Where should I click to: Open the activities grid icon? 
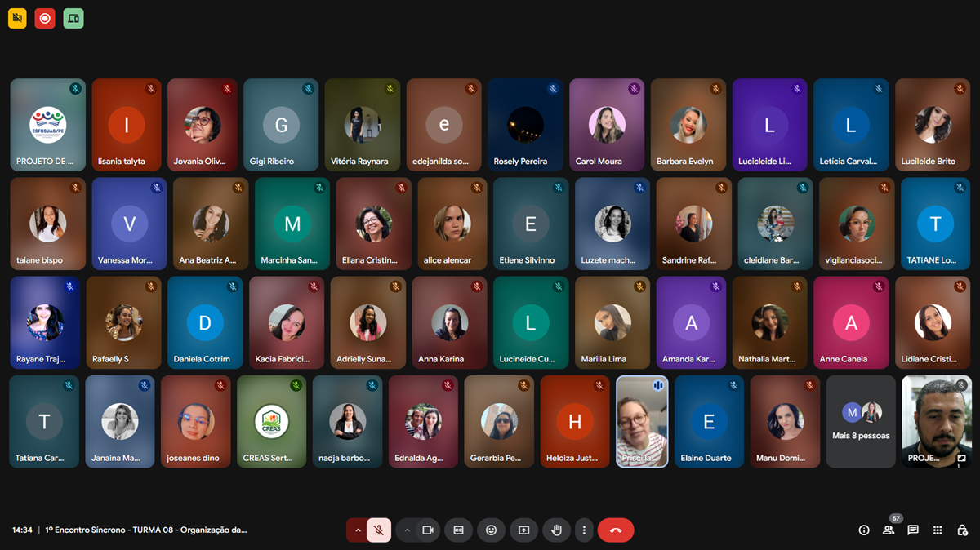(x=938, y=530)
